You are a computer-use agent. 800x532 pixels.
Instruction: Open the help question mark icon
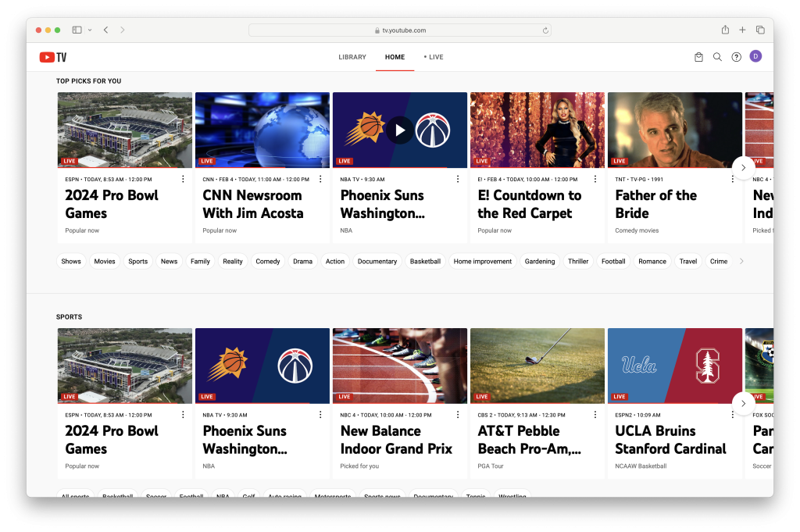[736, 57]
